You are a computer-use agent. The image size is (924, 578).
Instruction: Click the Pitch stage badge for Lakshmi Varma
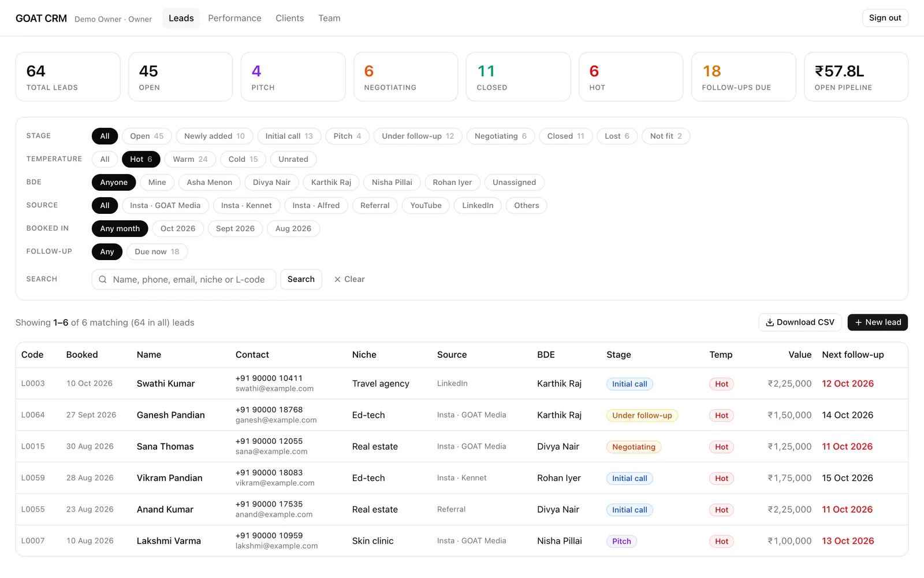(621, 542)
